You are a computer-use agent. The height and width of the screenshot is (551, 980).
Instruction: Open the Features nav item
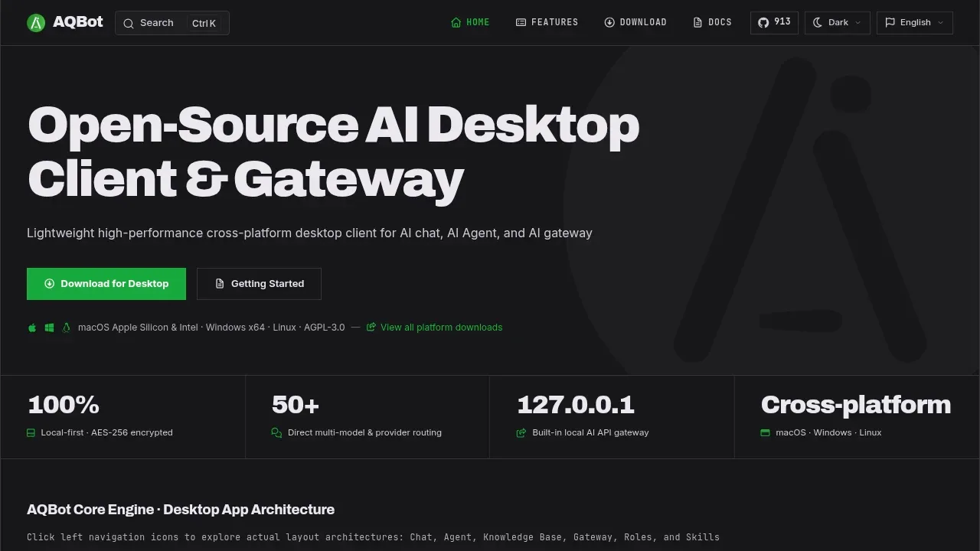pyautogui.click(x=547, y=22)
